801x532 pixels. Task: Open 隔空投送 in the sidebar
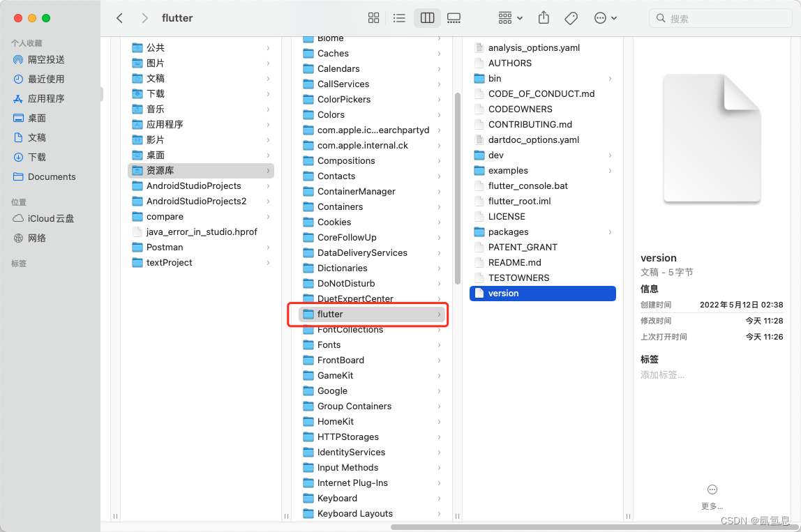click(46, 60)
